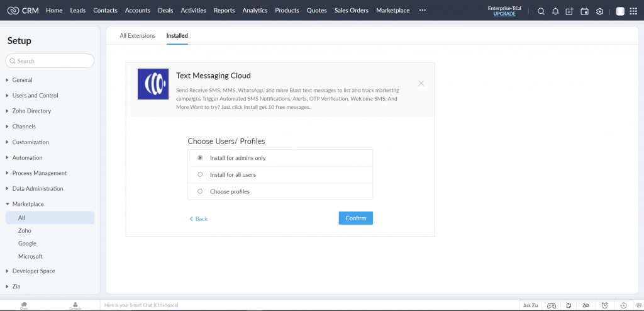The height and width of the screenshot is (311, 644).
Task: Open the calendar icon in header
Action: pos(584,11)
